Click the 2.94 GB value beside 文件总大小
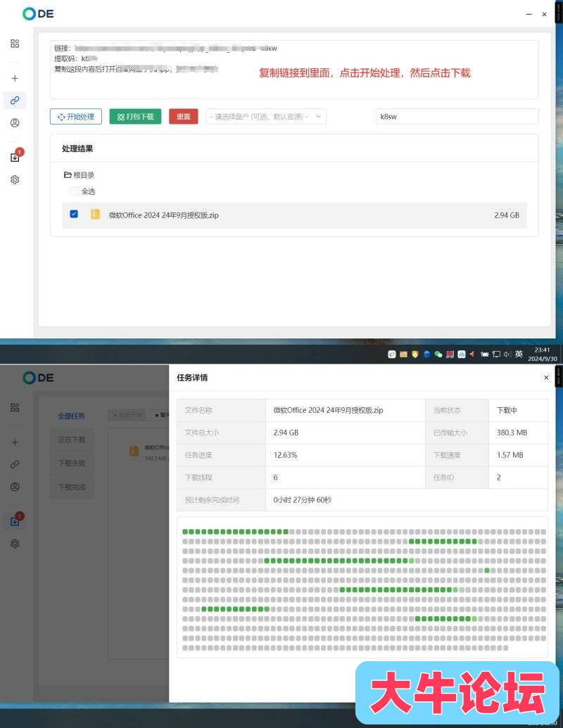The height and width of the screenshot is (728, 563). coord(286,433)
